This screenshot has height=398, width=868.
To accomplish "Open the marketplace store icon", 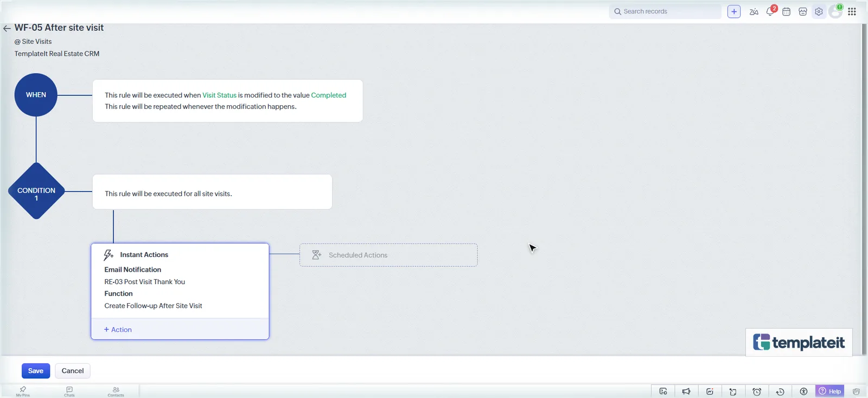I will click(x=803, y=11).
